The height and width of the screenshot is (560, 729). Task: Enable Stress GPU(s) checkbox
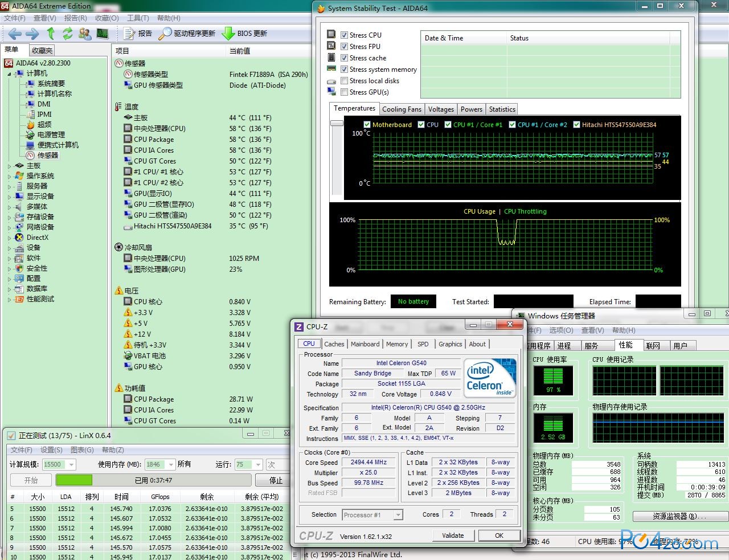(x=344, y=92)
